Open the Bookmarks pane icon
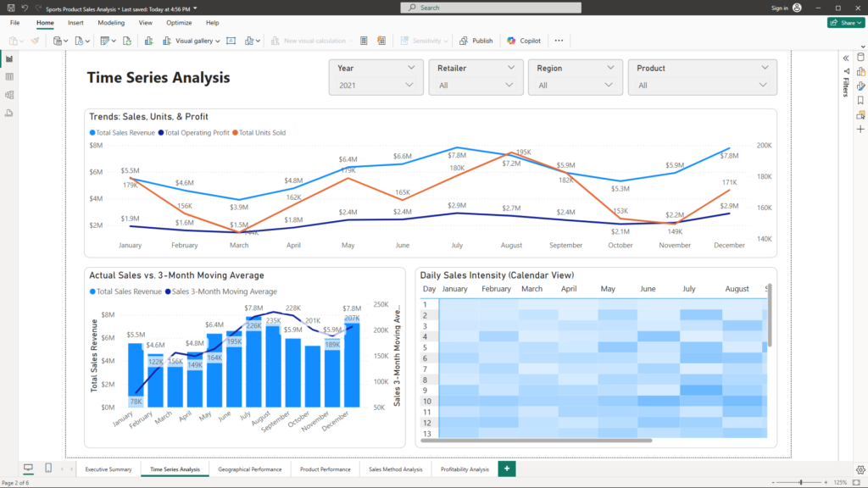Screen dimensions: 868x488 click(x=860, y=100)
